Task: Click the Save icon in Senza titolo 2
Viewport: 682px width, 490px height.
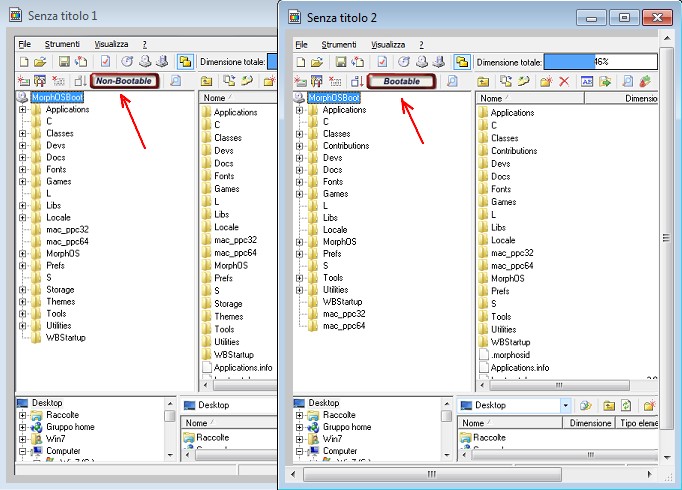Action: [x=341, y=62]
